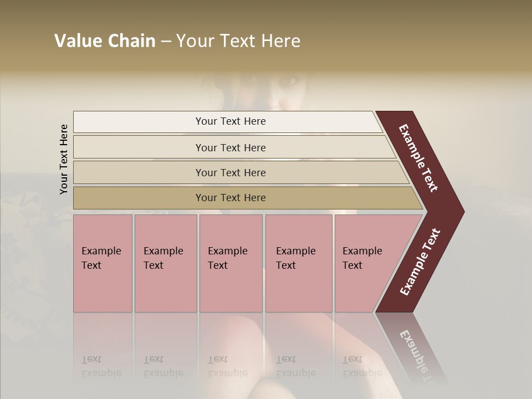Viewport: 532px width, 399px height.
Task: Click the upper dark red chevron 'Example Text'
Action: tap(419, 158)
